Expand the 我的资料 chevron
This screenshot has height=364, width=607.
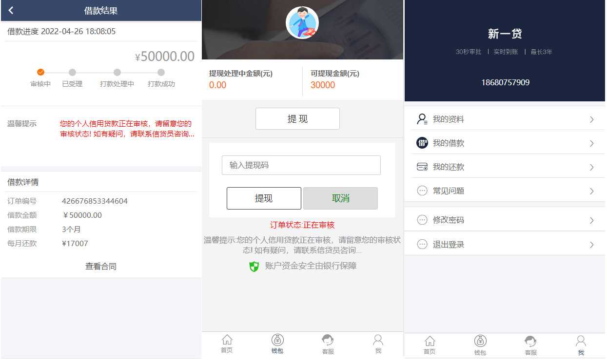point(591,119)
